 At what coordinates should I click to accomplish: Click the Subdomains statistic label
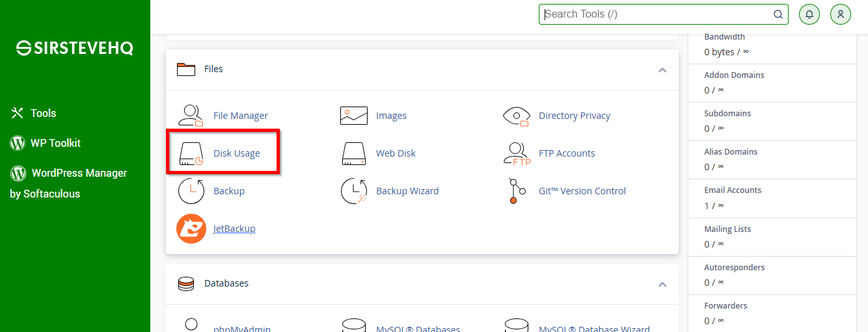pyautogui.click(x=727, y=114)
